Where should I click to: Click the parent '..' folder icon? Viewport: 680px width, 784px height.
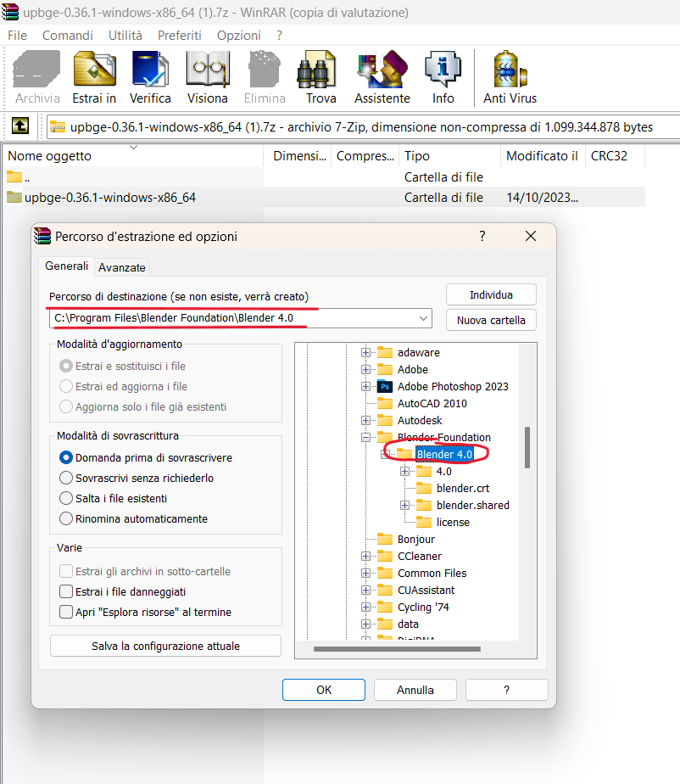point(14,177)
